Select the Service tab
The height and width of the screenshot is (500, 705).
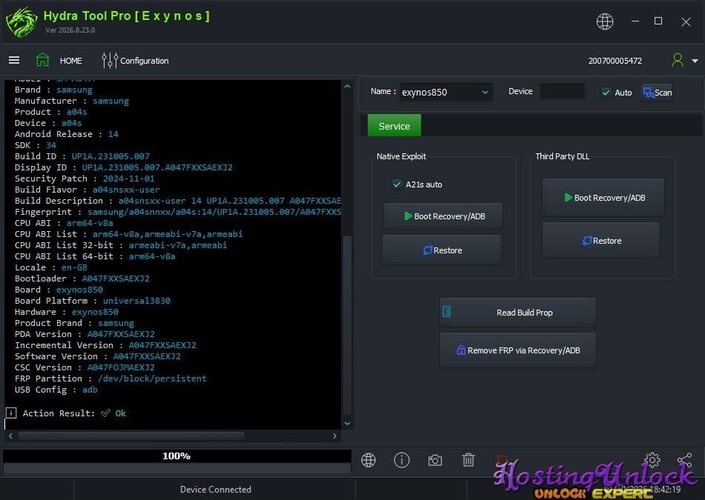pos(394,125)
